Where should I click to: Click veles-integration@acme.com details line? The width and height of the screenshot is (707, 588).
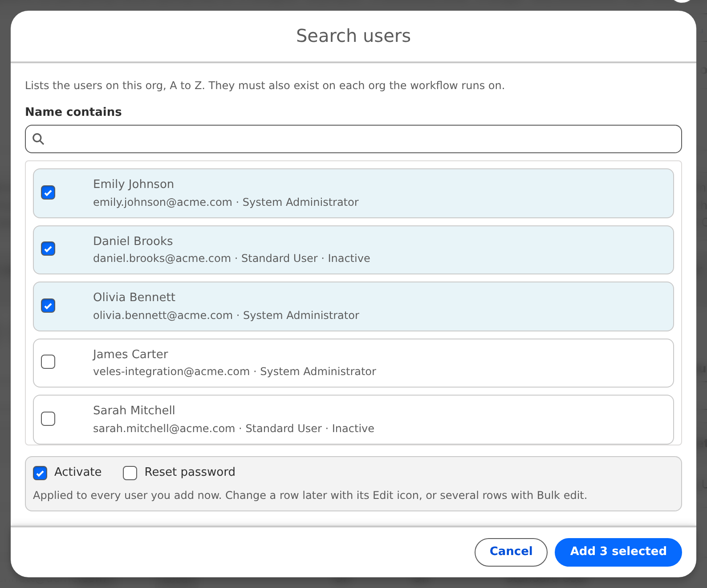(x=235, y=372)
